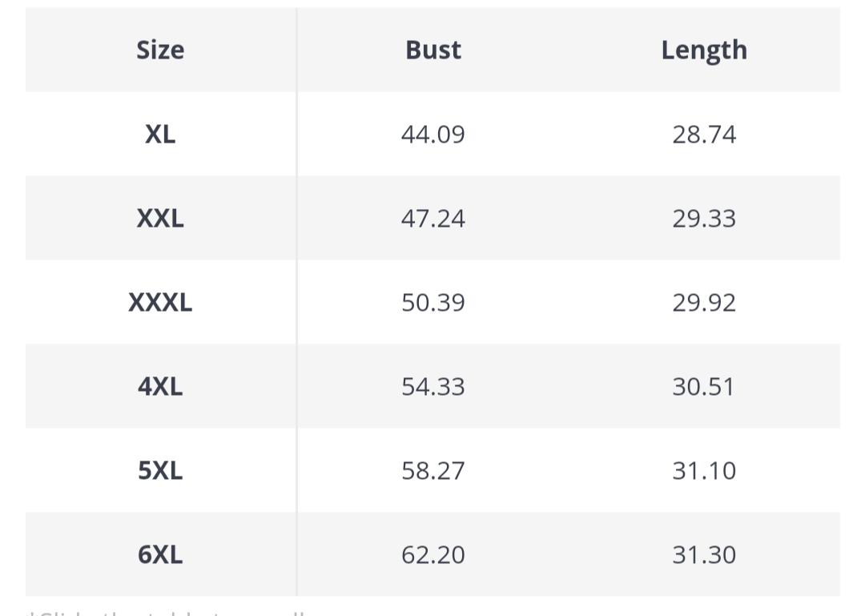
Task: Click the bust value 58.27
Action: tap(433, 471)
